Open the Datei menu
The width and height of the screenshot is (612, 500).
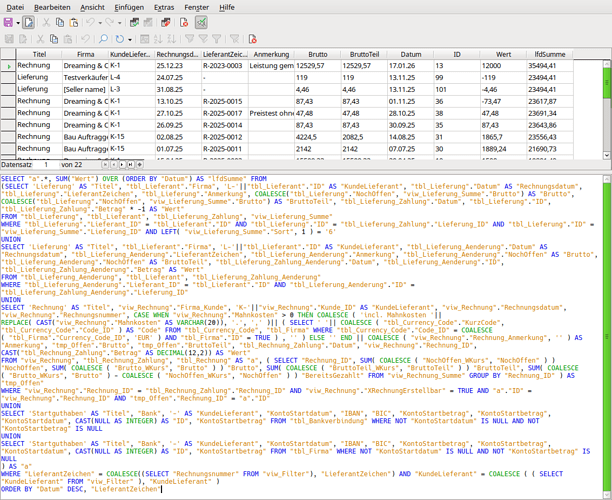point(15,7)
